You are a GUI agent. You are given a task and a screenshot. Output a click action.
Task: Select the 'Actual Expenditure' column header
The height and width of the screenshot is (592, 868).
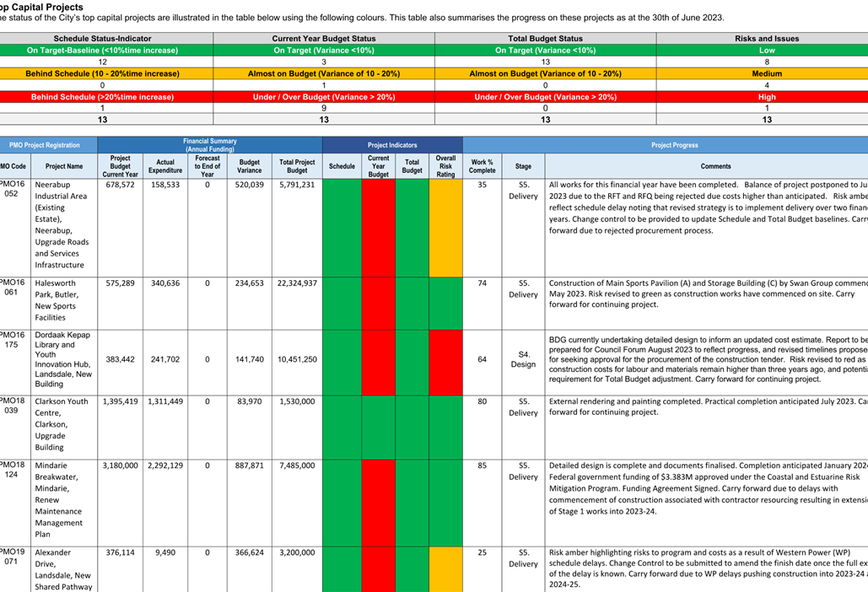coord(165,166)
